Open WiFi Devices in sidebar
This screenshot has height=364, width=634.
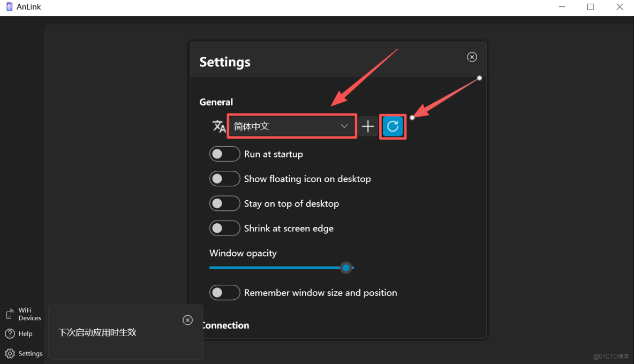(24, 314)
